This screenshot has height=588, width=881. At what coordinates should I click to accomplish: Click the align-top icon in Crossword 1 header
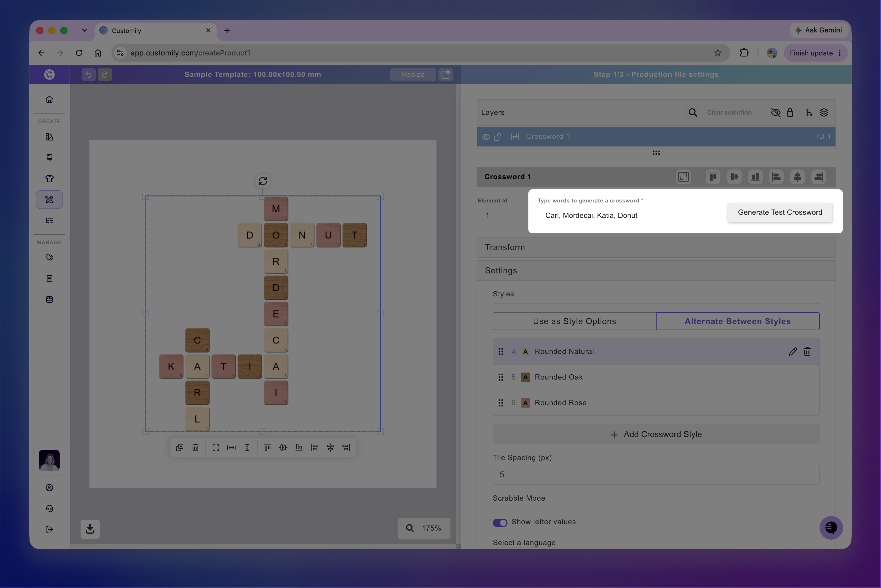(x=713, y=177)
